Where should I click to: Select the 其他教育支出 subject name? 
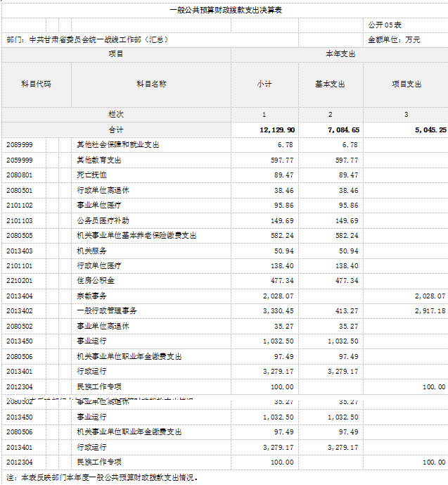pyautogui.click(x=99, y=160)
